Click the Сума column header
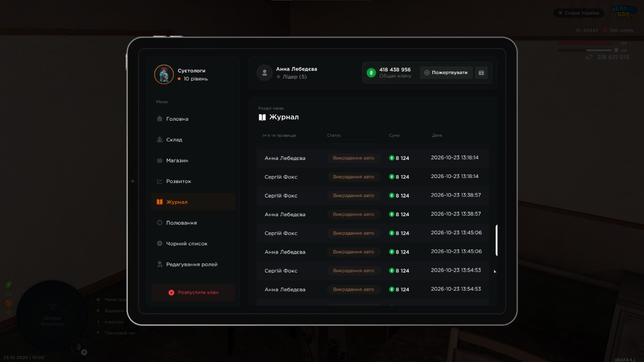 (394, 136)
